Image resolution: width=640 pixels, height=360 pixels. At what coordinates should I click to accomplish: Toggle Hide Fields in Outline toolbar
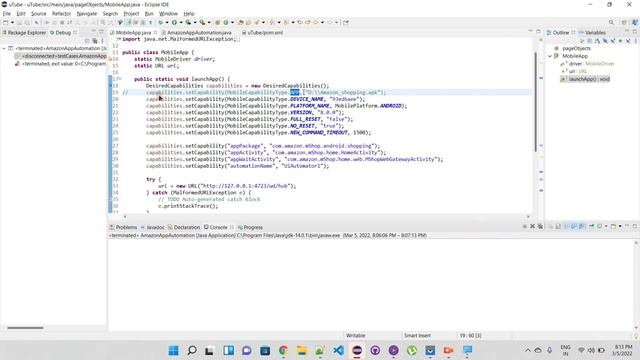tap(605, 41)
